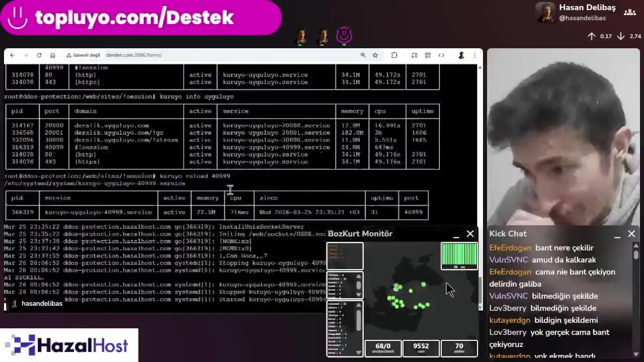Click the download speed arrow indicator

click(x=621, y=36)
